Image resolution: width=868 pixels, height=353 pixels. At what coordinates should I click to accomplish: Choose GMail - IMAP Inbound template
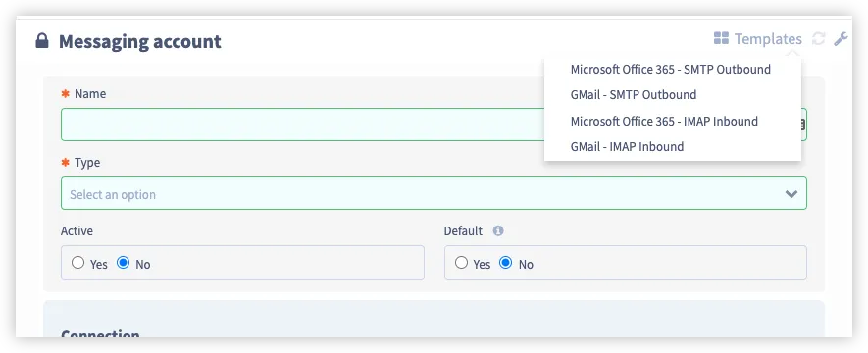[627, 147]
